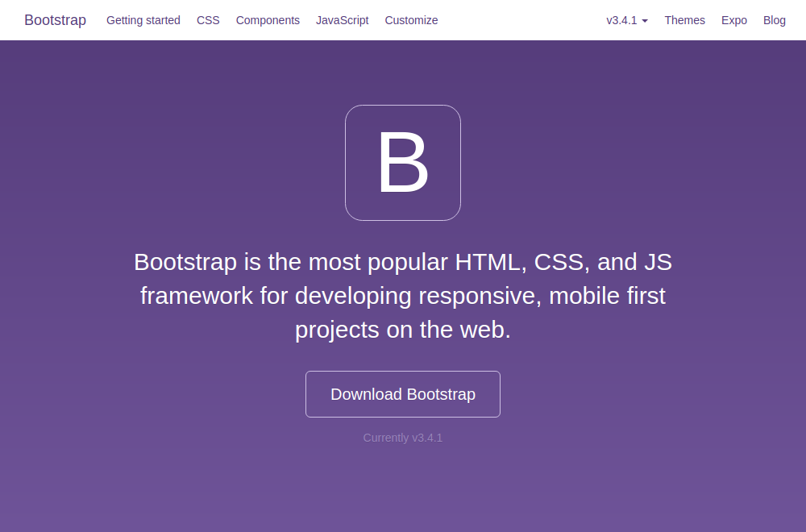Click the Download Bootstrap button
806x532 pixels.
[403, 394]
